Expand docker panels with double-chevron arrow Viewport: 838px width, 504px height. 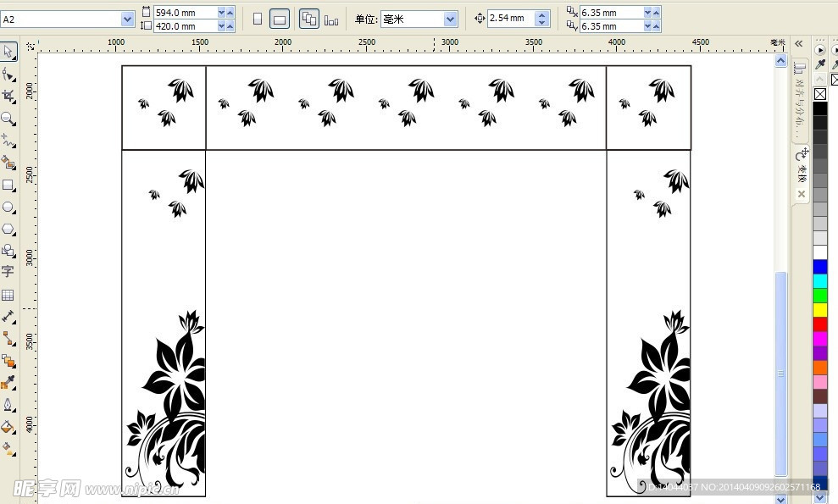pyautogui.click(x=798, y=43)
